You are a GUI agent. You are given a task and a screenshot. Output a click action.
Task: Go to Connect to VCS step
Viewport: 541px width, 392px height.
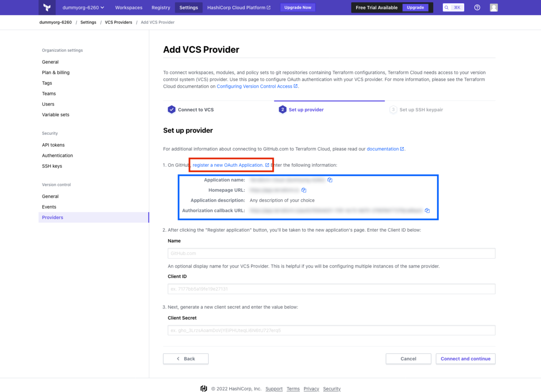point(191,109)
